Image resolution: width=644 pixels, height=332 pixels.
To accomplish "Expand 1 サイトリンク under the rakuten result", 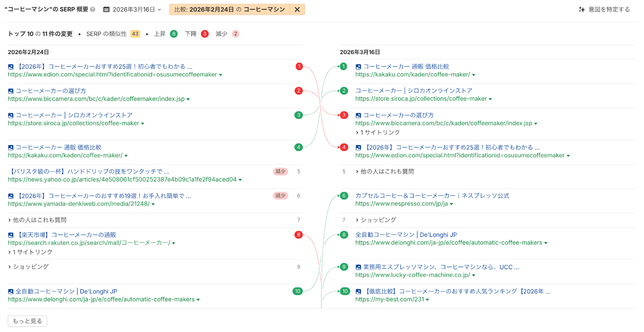I will (30, 252).
